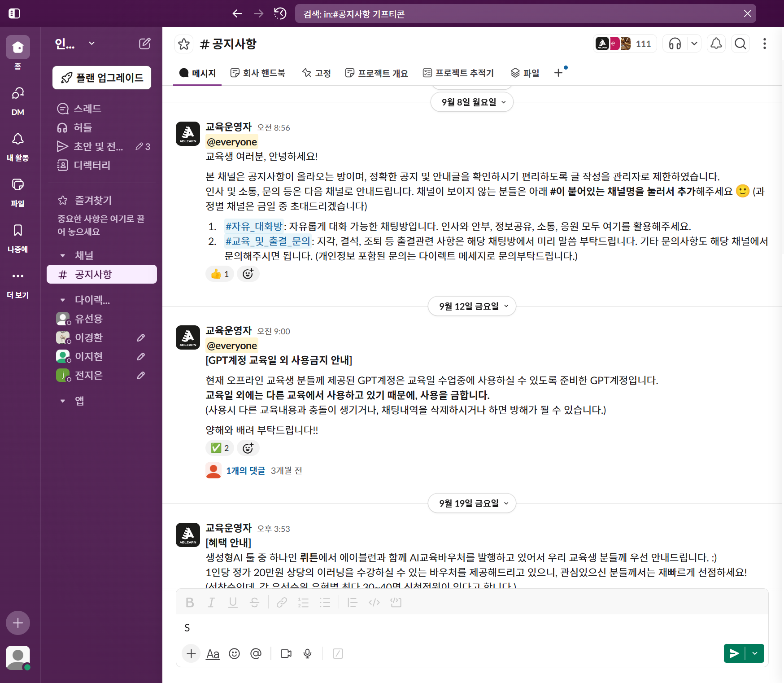Screen dimensions: 784x683
Task: Toggle the sidebar panel icon
Action: (x=14, y=13)
